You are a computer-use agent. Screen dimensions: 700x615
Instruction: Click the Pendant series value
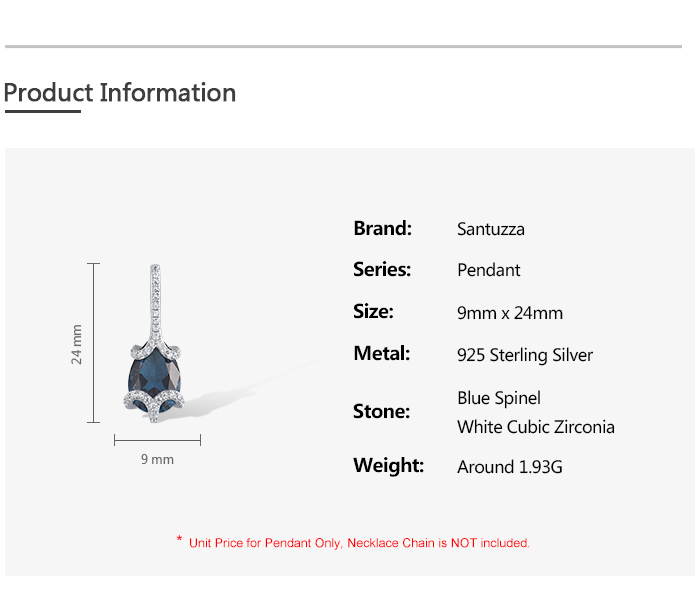[489, 270]
